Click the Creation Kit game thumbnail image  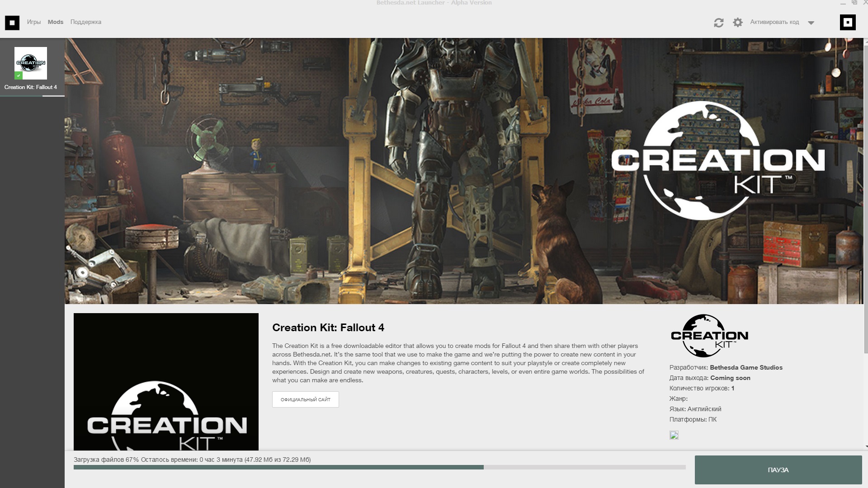tap(30, 63)
